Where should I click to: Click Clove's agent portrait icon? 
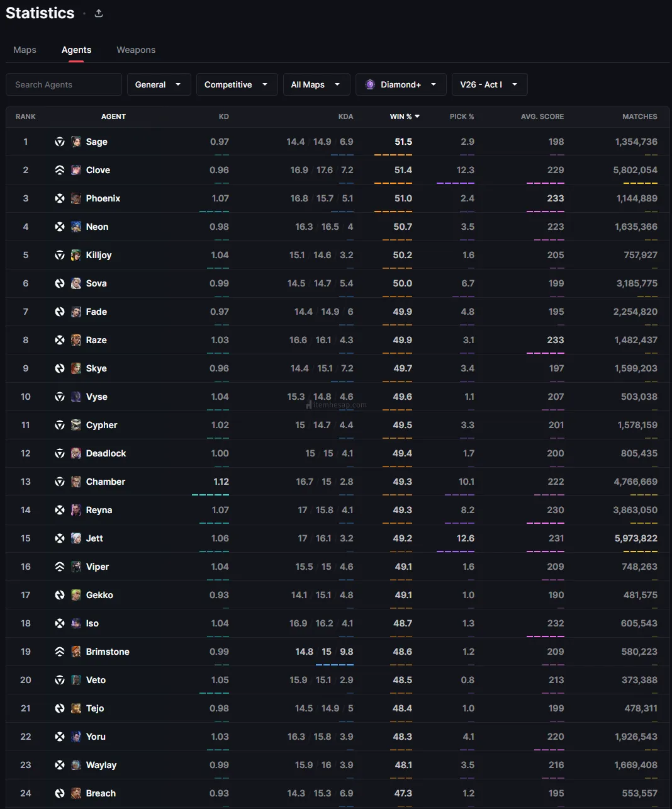pyautogui.click(x=76, y=170)
